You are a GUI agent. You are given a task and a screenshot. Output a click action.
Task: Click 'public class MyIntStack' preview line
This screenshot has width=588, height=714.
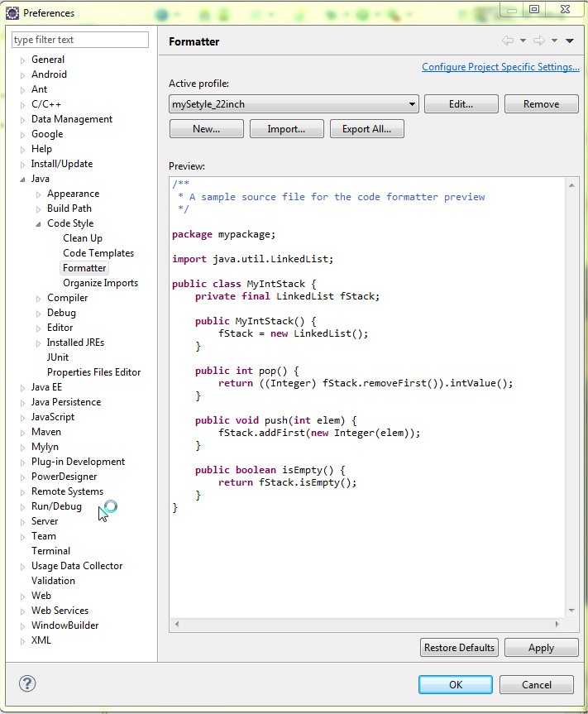(244, 284)
